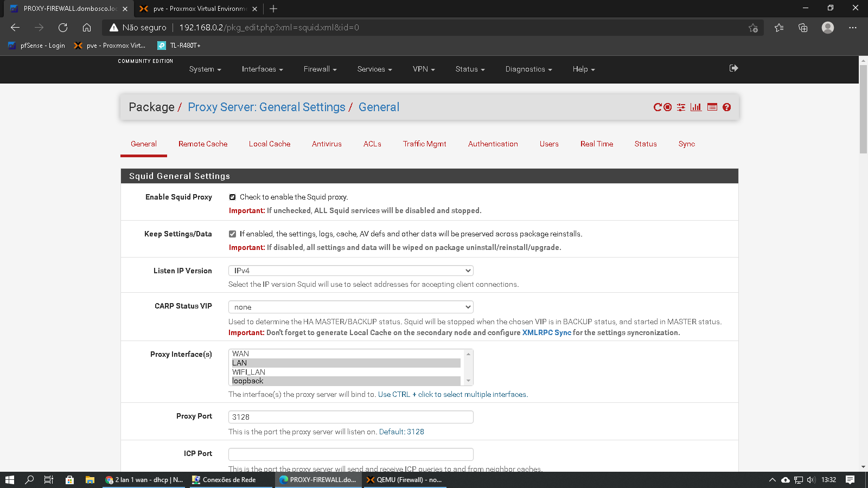Open File Explorer from the taskbar
Viewport: 868px width, 488px height.
pyautogui.click(x=90, y=480)
